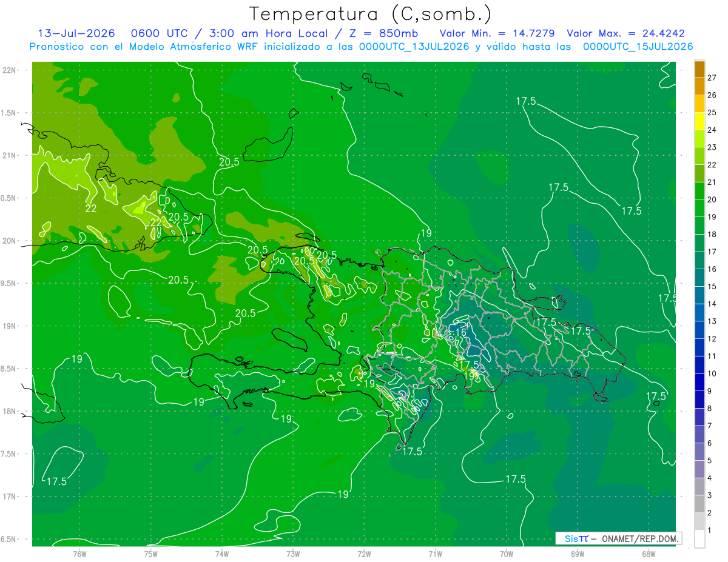The image size is (728, 562).
Task: Click the orange legend swatch between 25 and 26
Action: pos(699,103)
